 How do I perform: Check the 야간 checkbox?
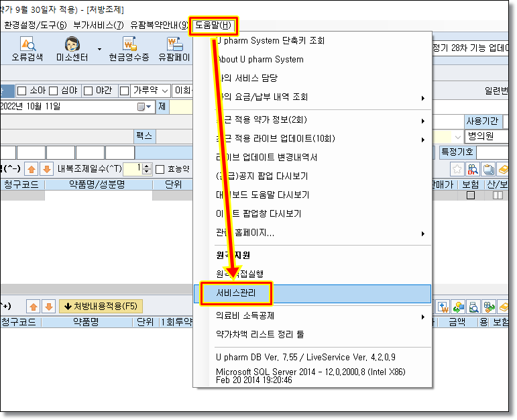coord(89,91)
